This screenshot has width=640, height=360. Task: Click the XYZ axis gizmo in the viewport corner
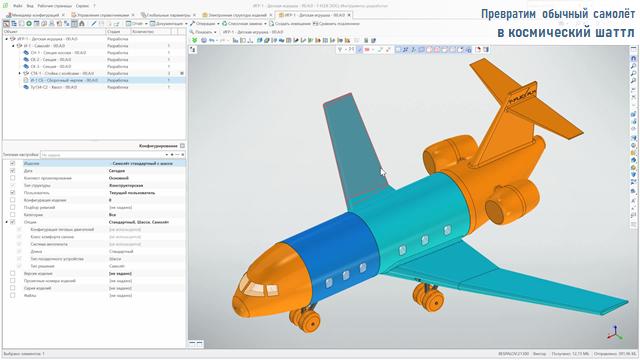[x=614, y=332]
